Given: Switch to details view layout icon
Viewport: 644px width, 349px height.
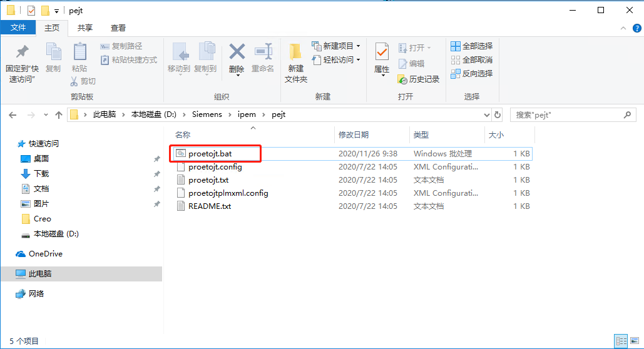Looking at the screenshot, I should tap(621, 341).
